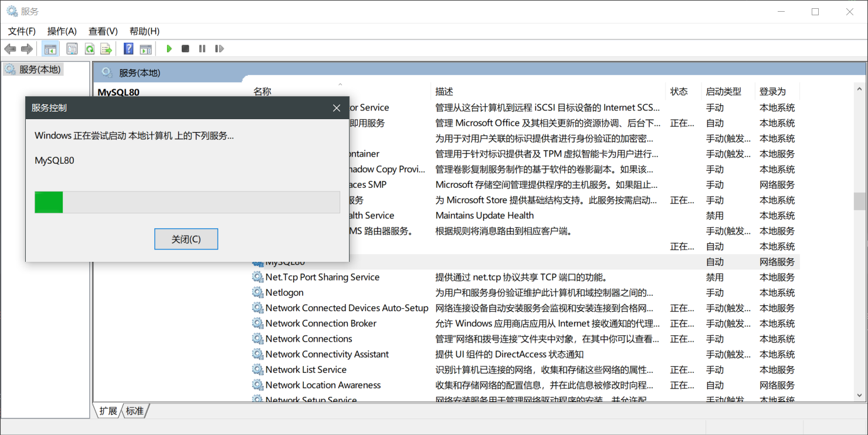Open the 操作 menu

pos(62,31)
